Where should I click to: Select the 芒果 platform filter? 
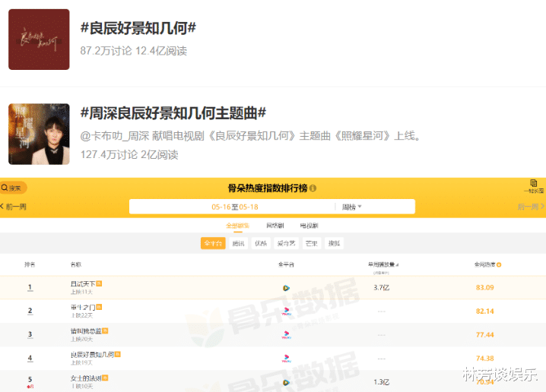coord(311,243)
